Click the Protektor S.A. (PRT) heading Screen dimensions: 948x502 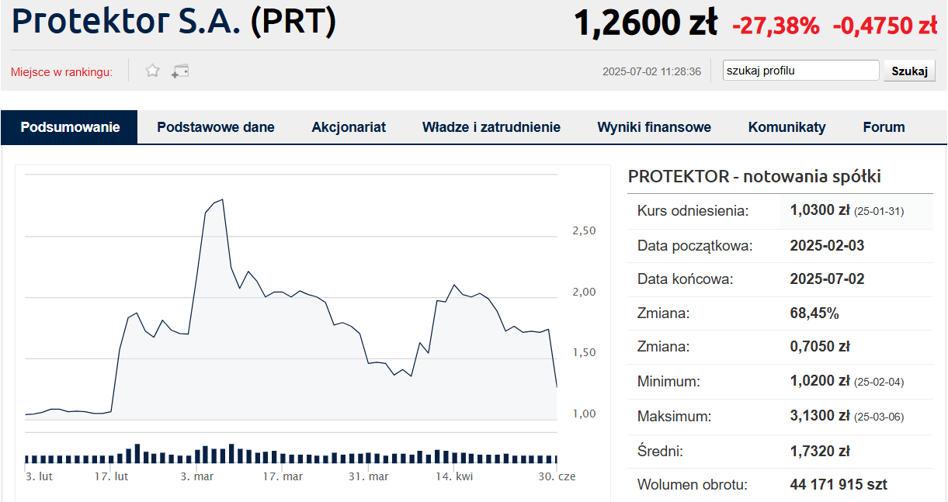pos(174,22)
